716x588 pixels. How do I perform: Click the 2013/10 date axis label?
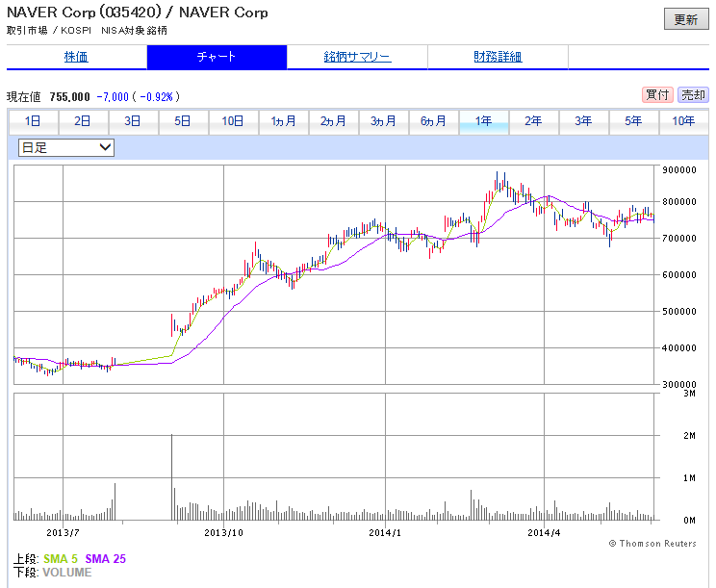[x=223, y=533]
